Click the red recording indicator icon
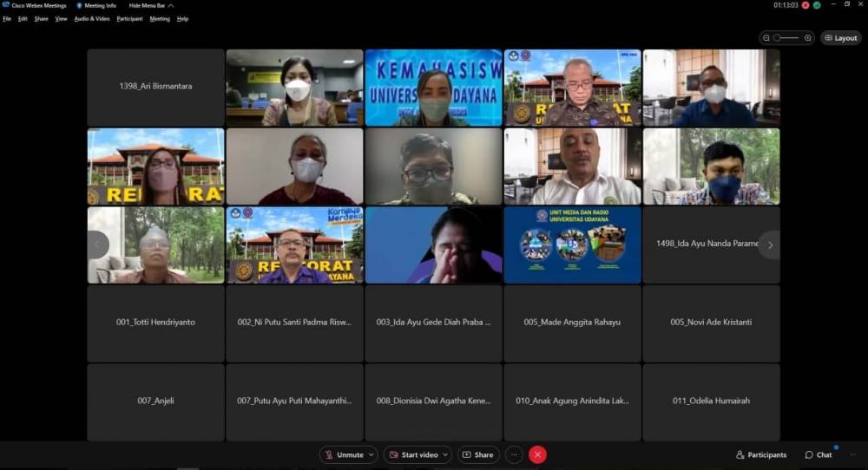This screenshot has width=868, height=470. click(806, 5)
